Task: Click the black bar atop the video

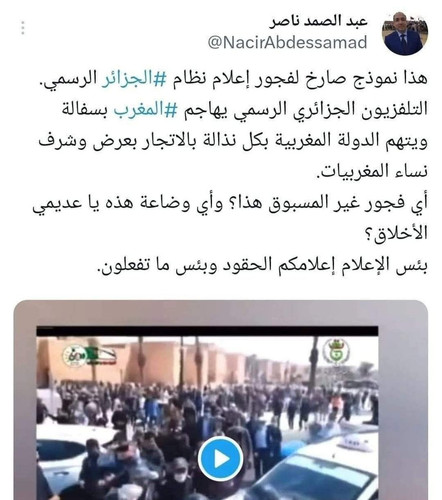Action: [207, 331]
